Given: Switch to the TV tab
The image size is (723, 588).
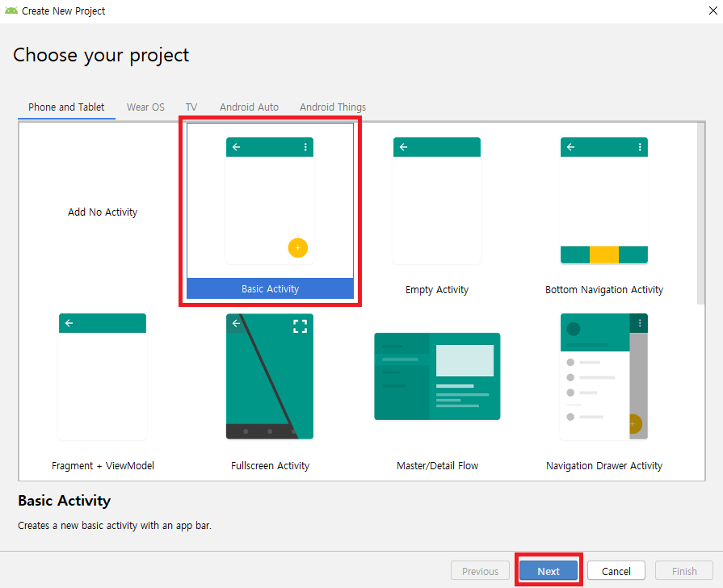Looking at the screenshot, I should click(x=191, y=107).
